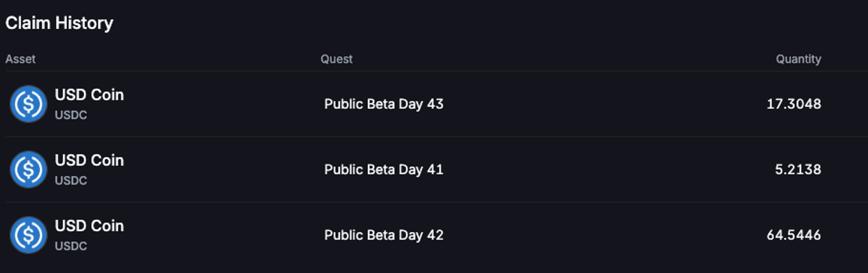Click the 64.5446 quantity value
868x273 pixels.
pyautogui.click(x=794, y=235)
